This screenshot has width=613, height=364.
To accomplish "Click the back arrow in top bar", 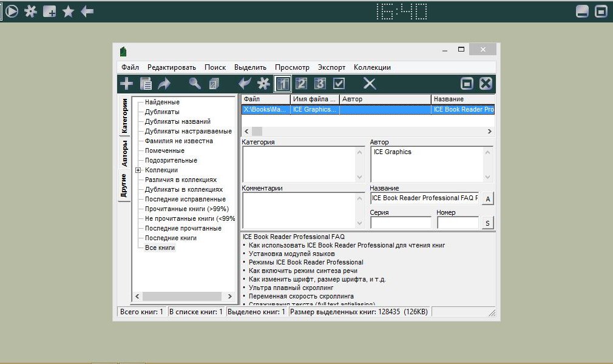I will pyautogui.click(x=87, y=12).
